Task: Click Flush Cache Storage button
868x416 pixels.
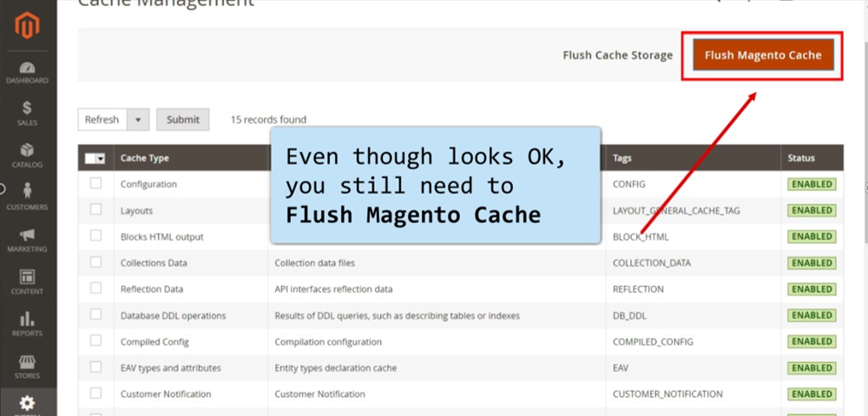Action: [x=618, y=56]
